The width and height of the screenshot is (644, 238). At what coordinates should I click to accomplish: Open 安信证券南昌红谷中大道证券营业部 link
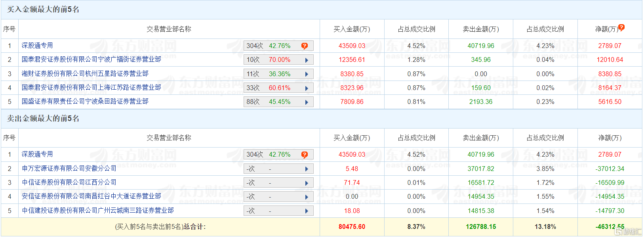[91, 196]
